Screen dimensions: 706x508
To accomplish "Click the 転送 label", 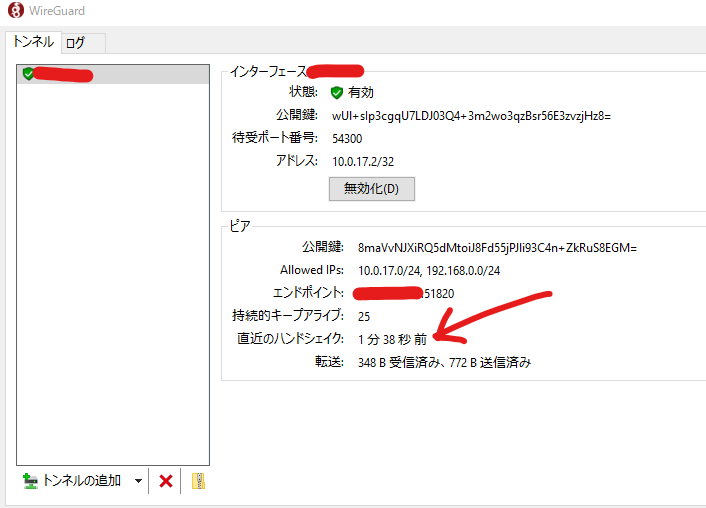I will 329,362.
